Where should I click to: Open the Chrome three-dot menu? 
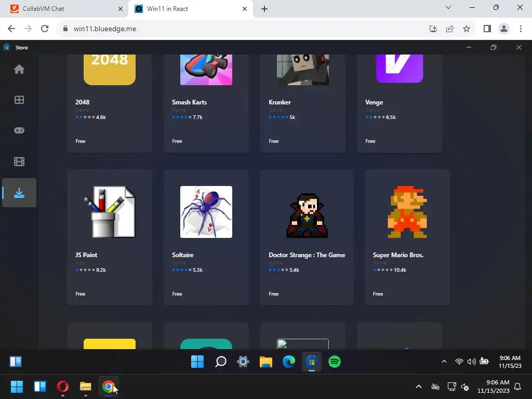coord(521,29)
